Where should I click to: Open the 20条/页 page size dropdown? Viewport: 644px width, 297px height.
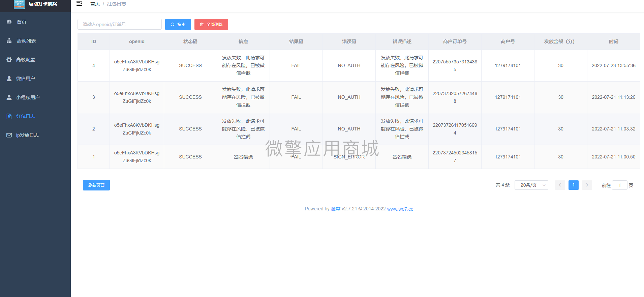[x=531, y=185]
